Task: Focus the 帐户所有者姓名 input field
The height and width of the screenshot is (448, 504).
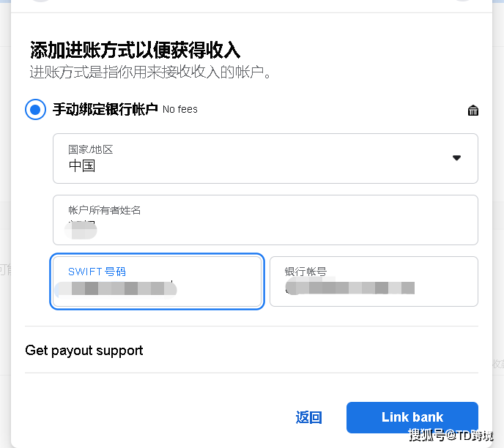Action: pos(265,220)
